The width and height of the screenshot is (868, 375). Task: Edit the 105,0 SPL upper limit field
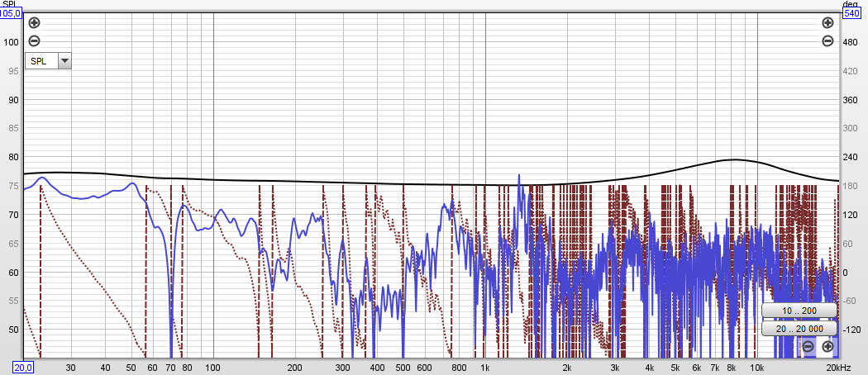[11, 14]
